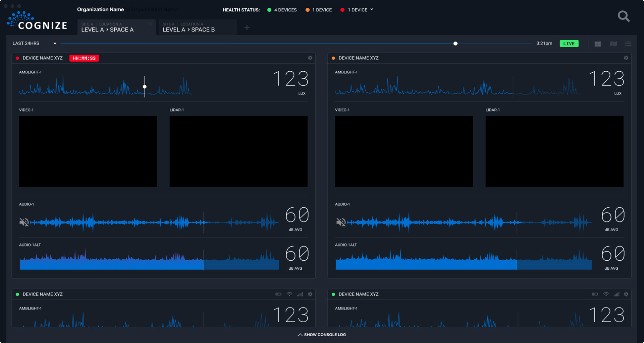Click AUDIO-1 waveform on red-status device card
This screenshot has height=343, width=644.
[x=155, y=222]
